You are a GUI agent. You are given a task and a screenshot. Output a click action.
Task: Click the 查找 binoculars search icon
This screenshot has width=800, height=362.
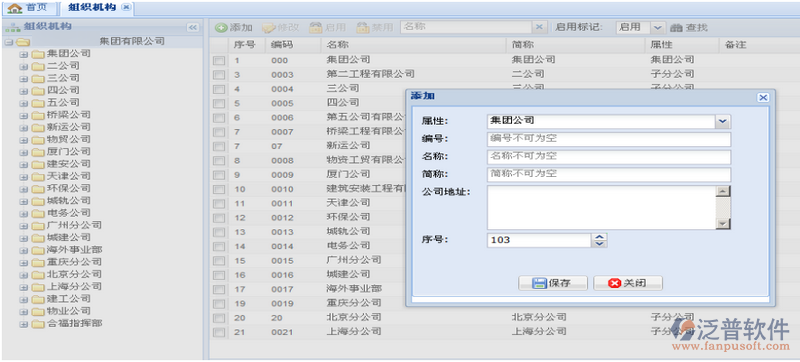pyautogui.click(x=676, y=28)
